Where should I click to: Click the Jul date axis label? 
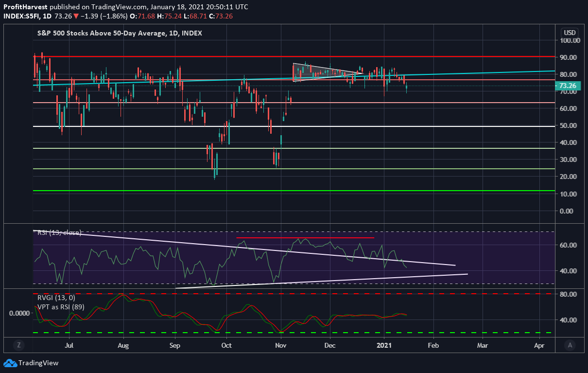69,345
